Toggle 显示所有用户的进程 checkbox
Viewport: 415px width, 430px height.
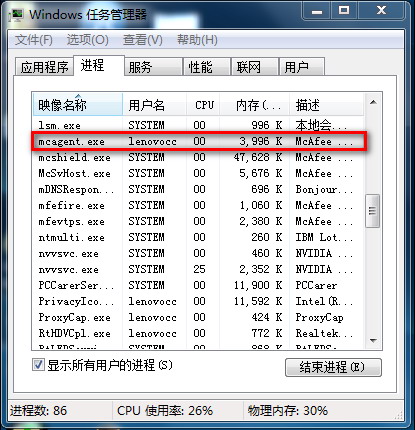pos(38,365)
